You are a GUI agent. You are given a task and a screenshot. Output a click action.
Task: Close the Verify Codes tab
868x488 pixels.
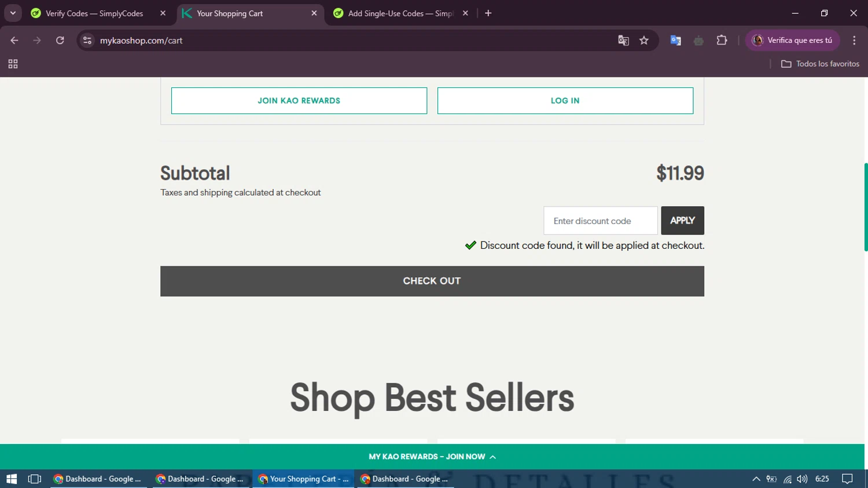163,13
